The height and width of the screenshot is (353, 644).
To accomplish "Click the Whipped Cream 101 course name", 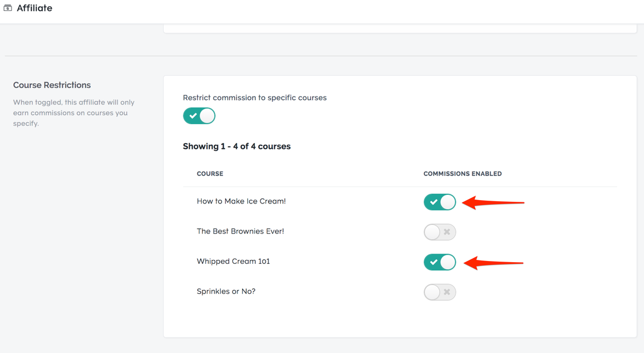I will coord(233,261).
